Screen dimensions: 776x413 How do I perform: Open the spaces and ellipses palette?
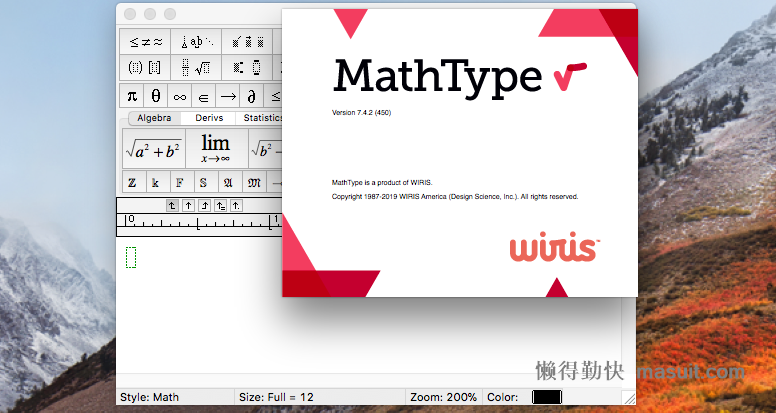tap(196, 42)
